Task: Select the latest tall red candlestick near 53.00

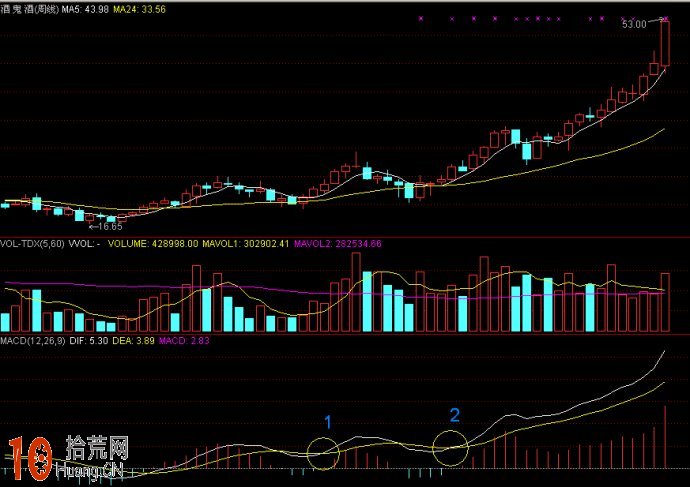Action: click(665, 44)
